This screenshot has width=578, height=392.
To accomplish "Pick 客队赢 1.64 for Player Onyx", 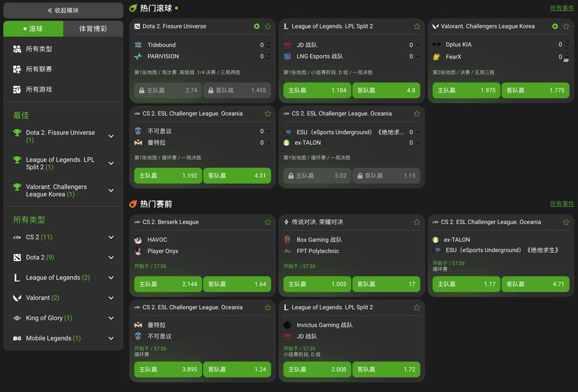I will pos(237,284).
